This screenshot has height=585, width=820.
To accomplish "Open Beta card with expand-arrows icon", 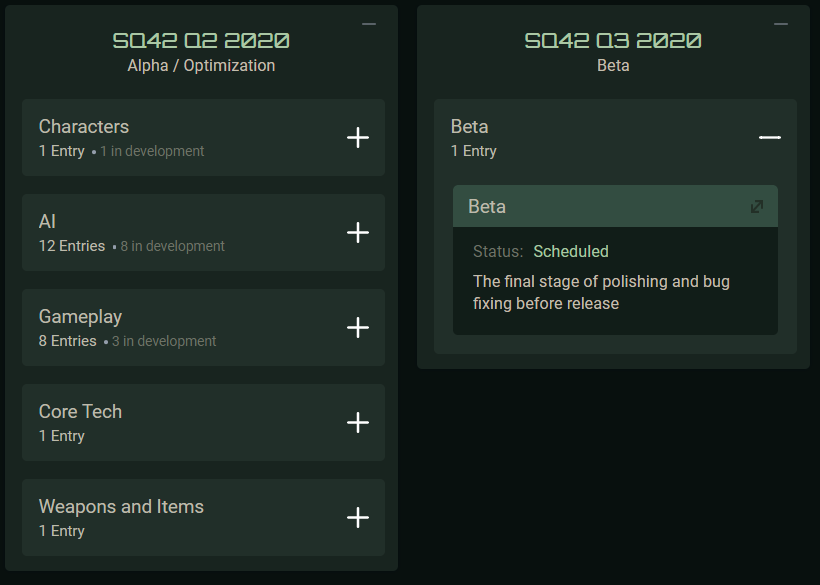I will click(x=757, y=207).
